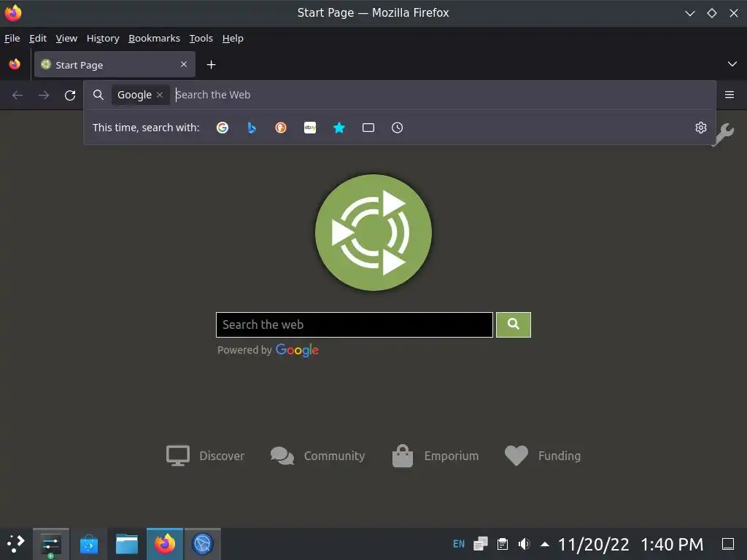Open the blue globe browser taskbar icon
The image size is (747, 560).
(x=203, y=544)
